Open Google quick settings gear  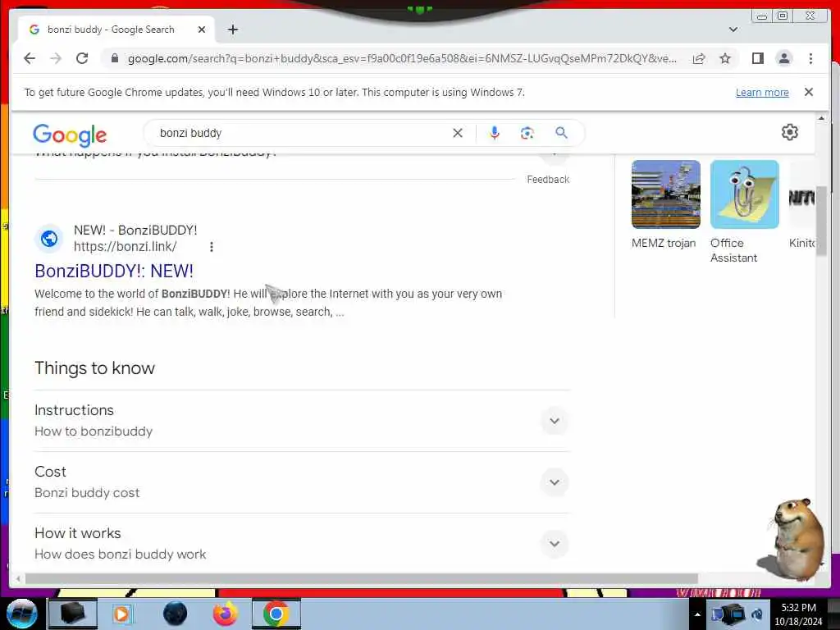pos(790,132)
